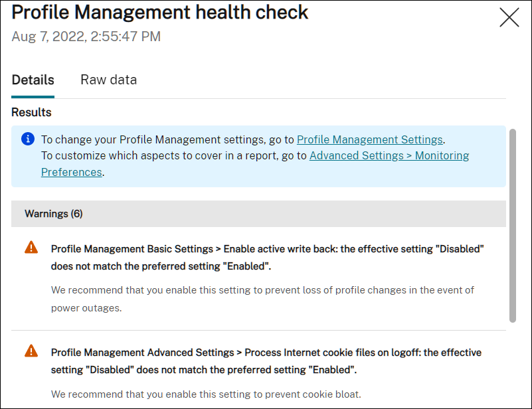Close the health check panel
532x409 pixels.
pyautogui.click(x=509, y=17)
